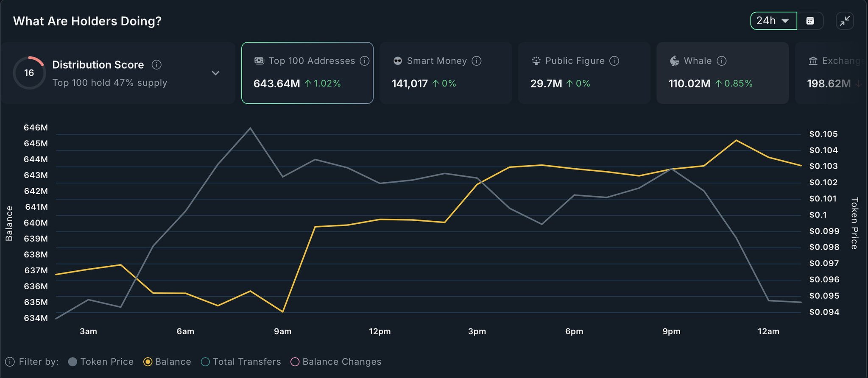Click the vertical Token Price axis title
This screenshot has width=868, height=378.
pos(854,223)
